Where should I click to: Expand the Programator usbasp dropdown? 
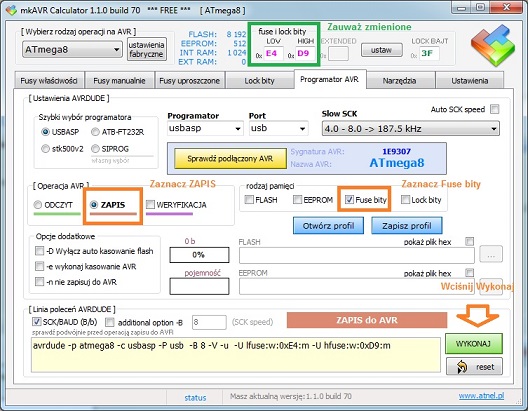(205, 128)
